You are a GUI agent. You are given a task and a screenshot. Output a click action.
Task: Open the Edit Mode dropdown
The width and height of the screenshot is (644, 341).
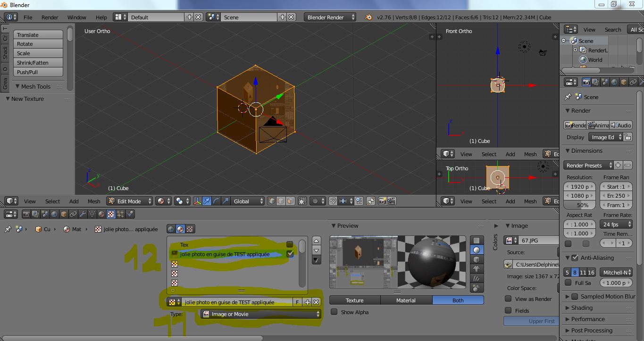[x=130, y=201]
